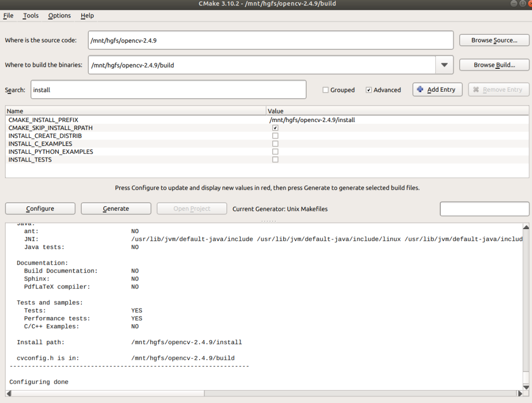This screenshot has width=532, height=403.
Task: Click the disabled Open Project button
Action: pos(191,208)
